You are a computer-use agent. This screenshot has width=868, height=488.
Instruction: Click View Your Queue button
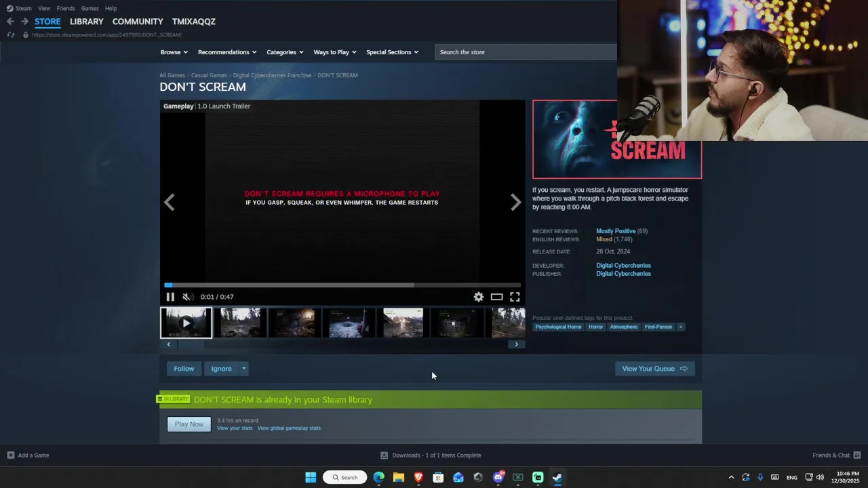655,369
